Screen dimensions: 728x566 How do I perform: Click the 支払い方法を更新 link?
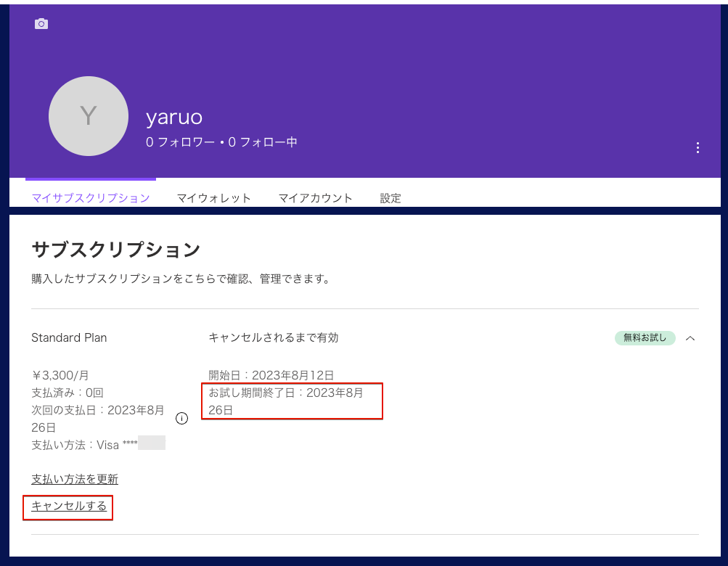75,479
